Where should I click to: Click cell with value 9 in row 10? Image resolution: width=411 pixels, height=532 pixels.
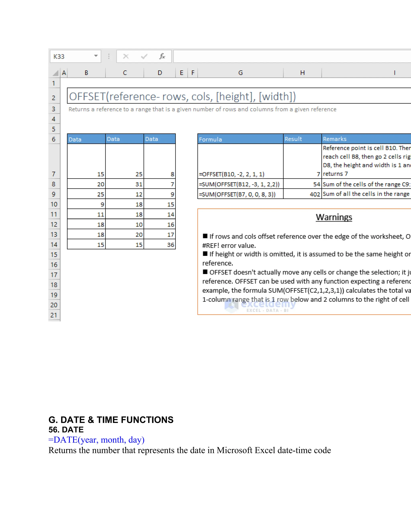point(86,204)
